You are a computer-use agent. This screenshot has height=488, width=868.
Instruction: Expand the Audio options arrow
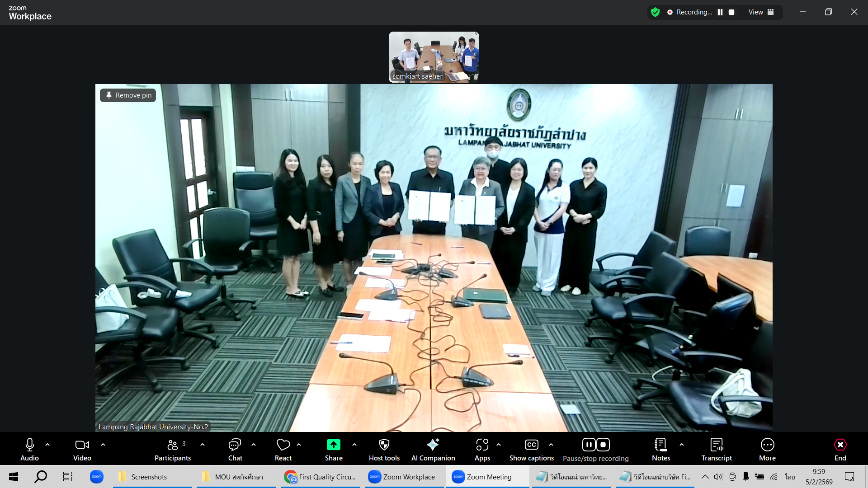(x=47, y=445)
